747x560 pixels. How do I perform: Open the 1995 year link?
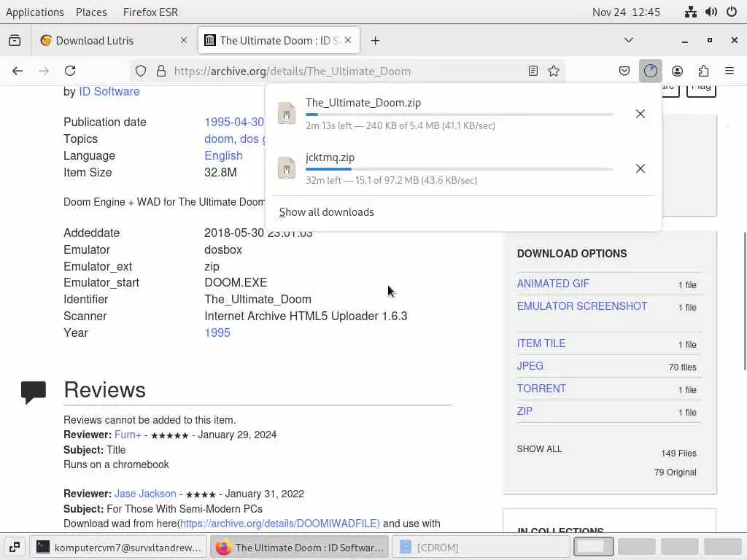[217, 332]
